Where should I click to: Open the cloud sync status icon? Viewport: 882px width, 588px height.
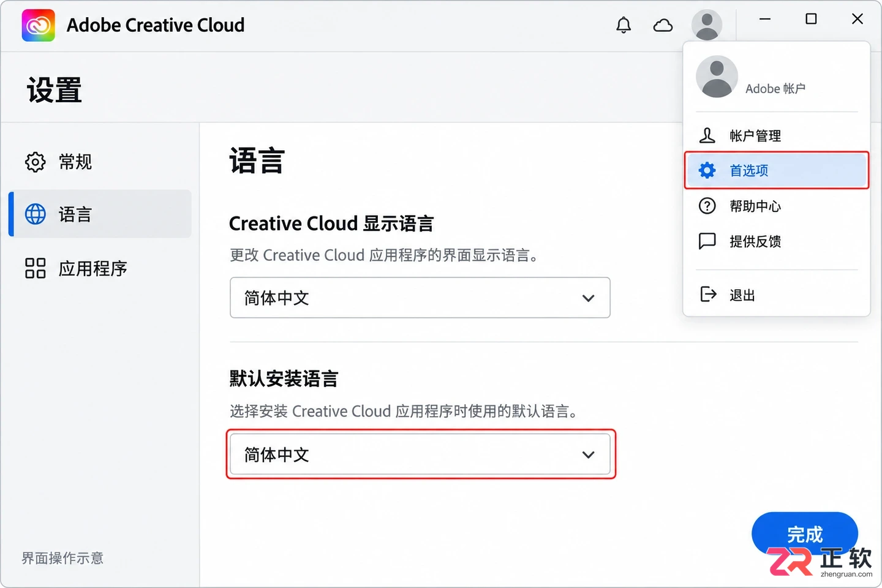663,25
